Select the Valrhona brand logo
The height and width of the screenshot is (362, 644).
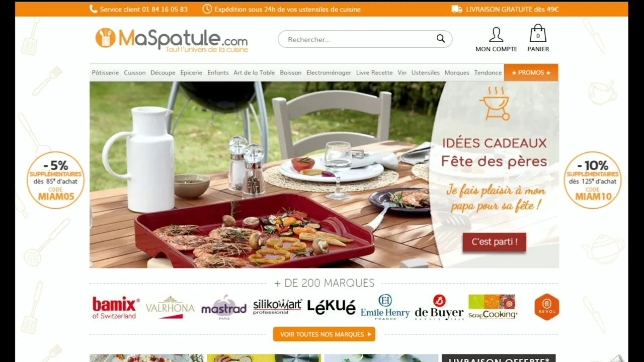pos(170,307)
